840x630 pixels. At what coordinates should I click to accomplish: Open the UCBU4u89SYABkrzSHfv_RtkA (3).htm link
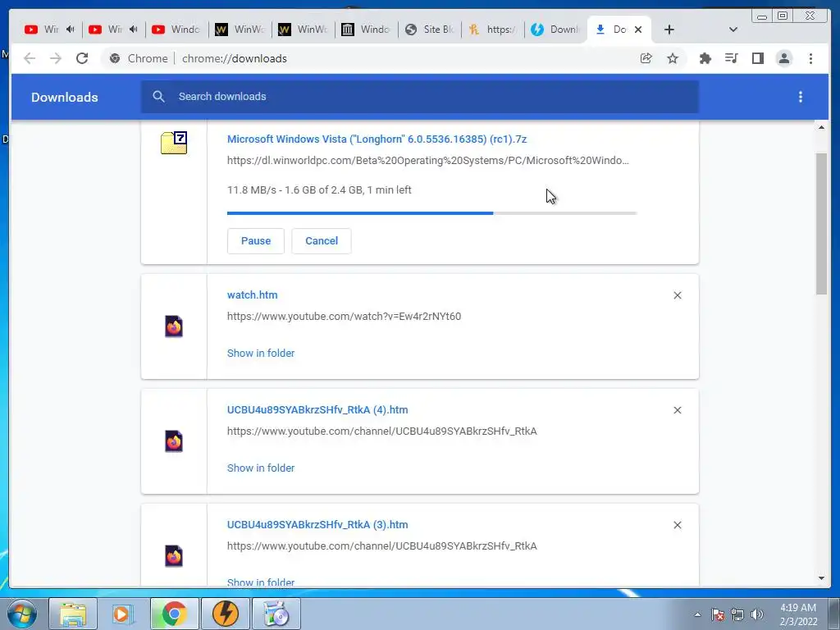coord(317,525)
